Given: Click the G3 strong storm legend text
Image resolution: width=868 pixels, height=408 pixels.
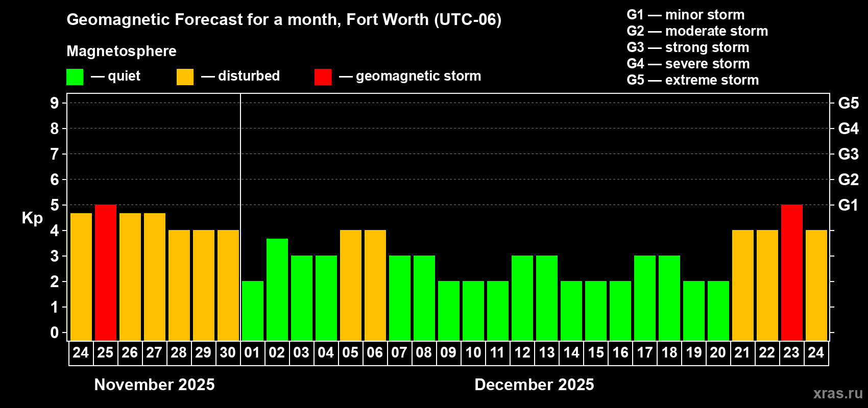Looking at the screenshot, I should click(x=688, y=47).
